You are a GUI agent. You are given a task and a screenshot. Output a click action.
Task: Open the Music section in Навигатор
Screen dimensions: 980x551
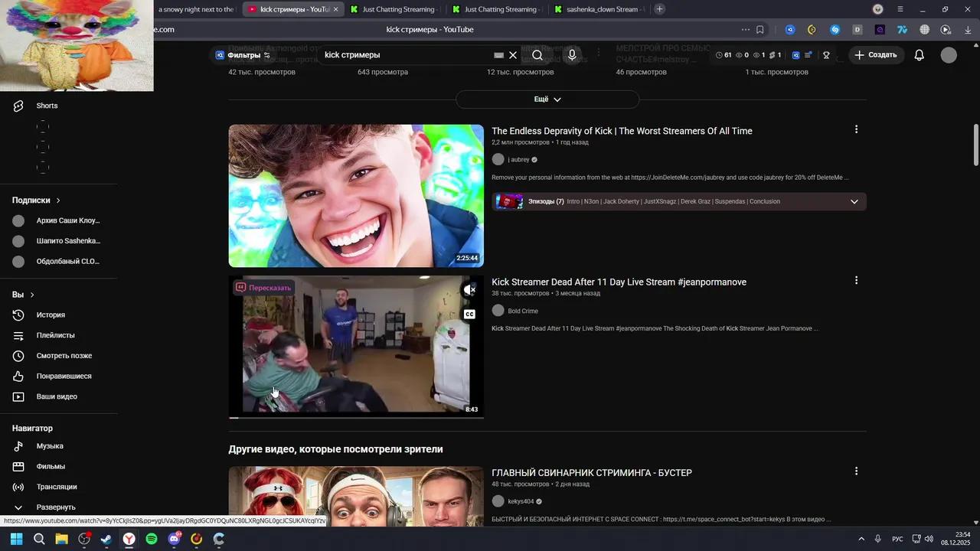tap(49, 446)
